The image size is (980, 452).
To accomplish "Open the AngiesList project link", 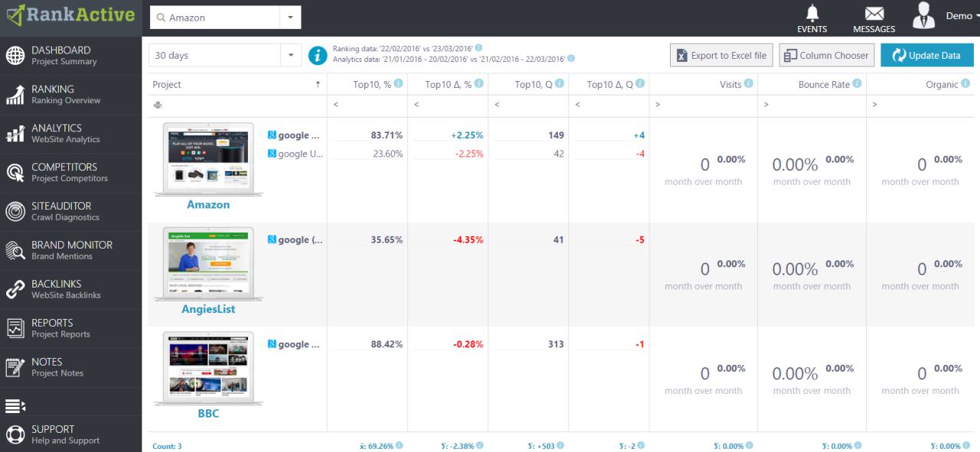I will [x=208, y=310].
